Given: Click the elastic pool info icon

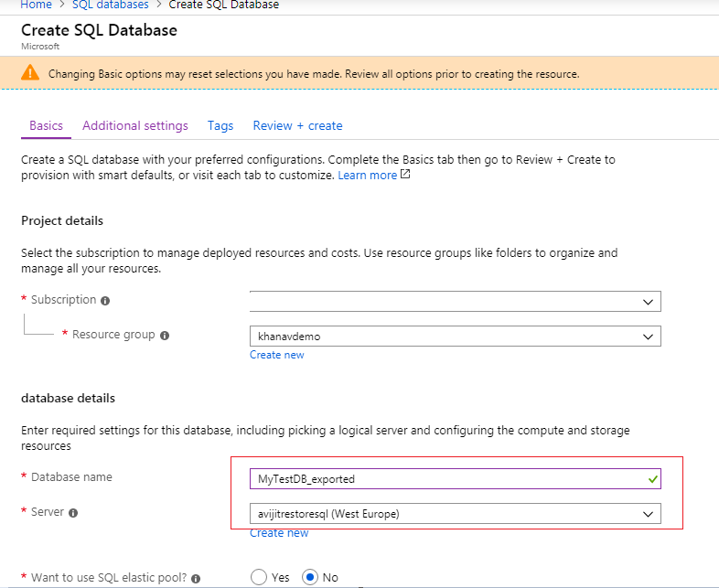Looking at the screenshot, I should click(x=196, y=579).
